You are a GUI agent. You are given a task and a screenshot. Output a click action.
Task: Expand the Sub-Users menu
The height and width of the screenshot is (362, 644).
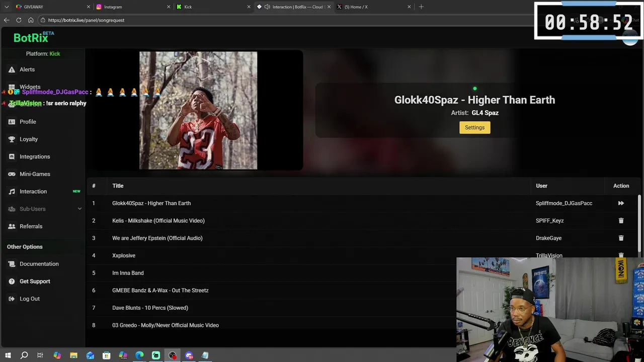(x=44, y=209)
